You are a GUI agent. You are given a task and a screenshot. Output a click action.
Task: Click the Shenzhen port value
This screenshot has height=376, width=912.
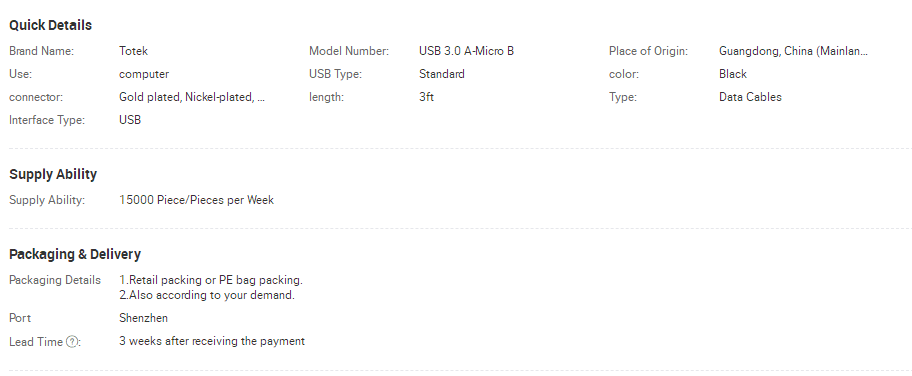click(x=144, y=318)
